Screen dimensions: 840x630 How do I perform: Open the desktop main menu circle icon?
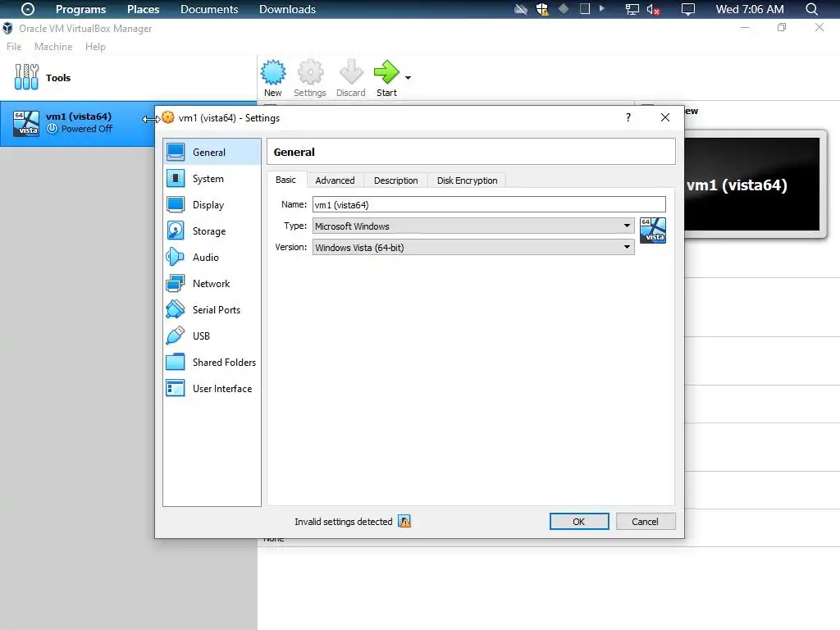pos(27,9)
